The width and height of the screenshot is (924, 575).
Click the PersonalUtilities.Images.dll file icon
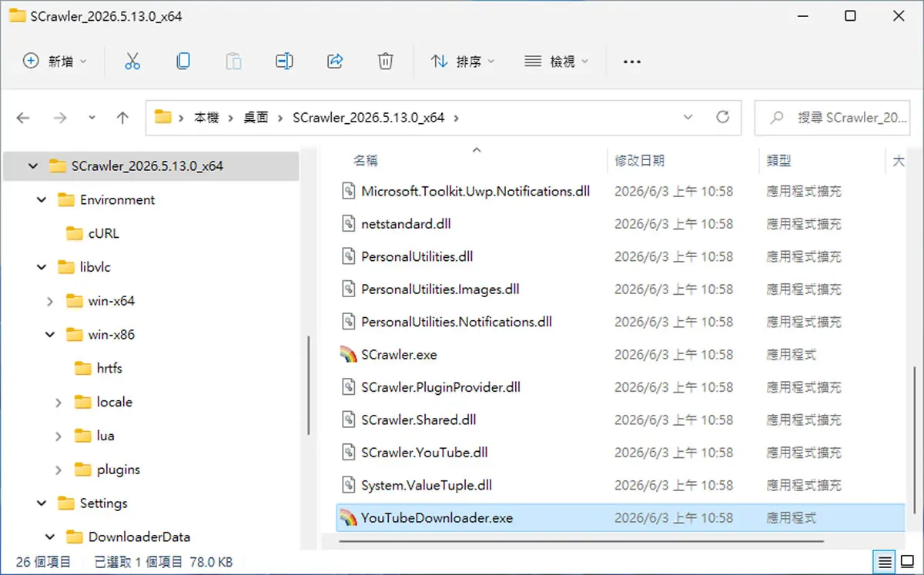point(349,289)
